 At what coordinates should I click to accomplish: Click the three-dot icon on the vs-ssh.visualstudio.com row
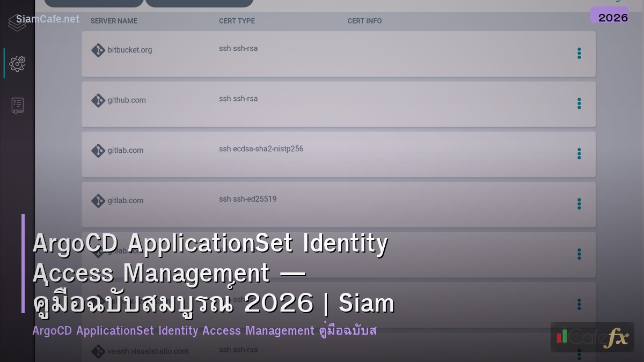[579, 354]
